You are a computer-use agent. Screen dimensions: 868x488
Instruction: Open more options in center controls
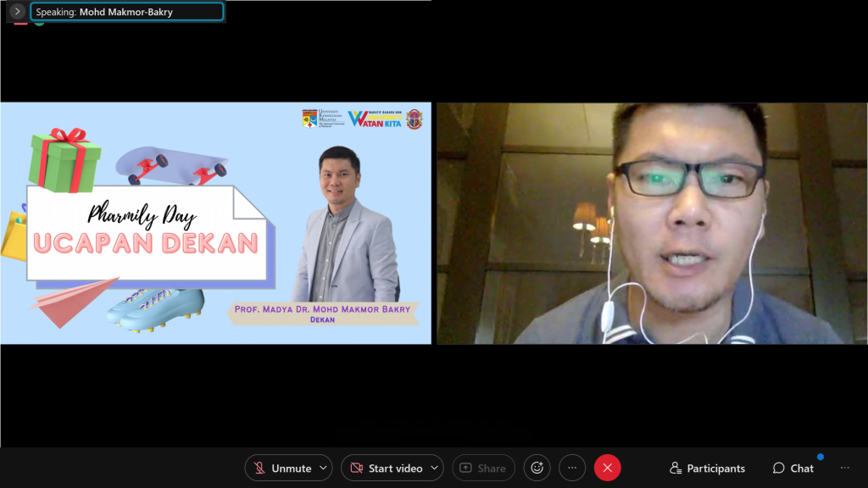point(572,468)
